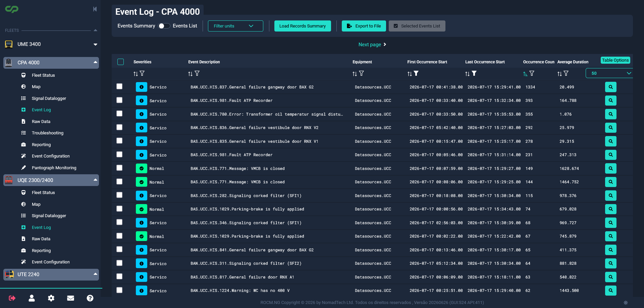
Task: Check the BAS.UCC.HIS.282 Signaling corked filter row
Action: 119,195
